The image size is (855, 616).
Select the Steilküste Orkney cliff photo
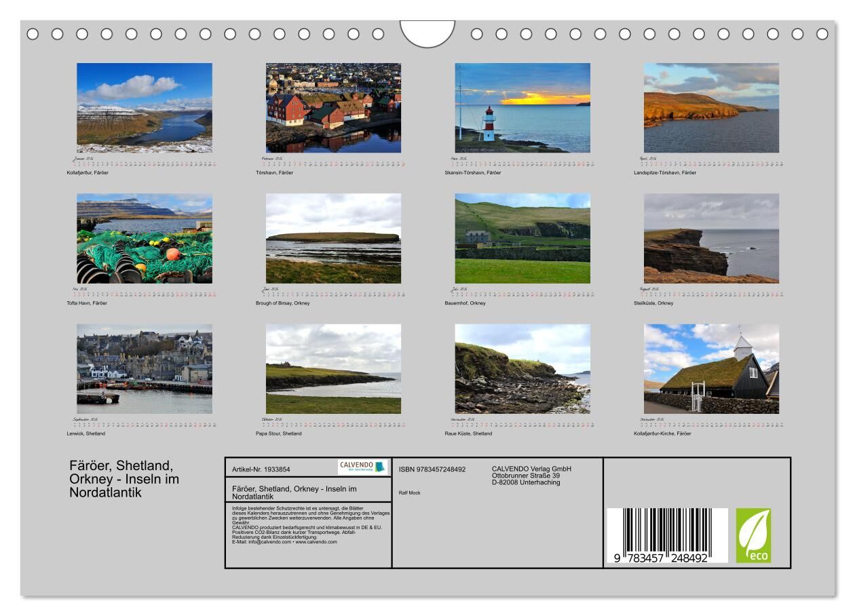(711, 238)
